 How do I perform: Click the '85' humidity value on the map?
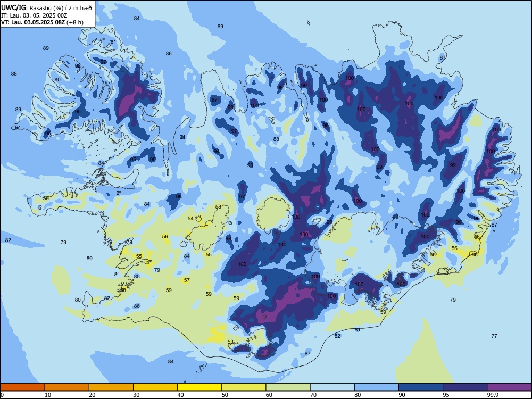coord(137,276)
